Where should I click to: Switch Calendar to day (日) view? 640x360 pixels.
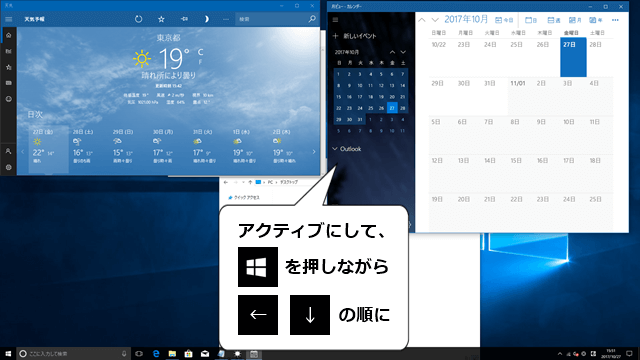(531, 20)
